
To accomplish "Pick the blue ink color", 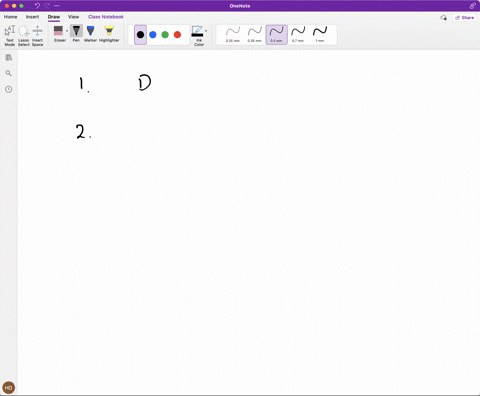I will (x=153, y=35).
